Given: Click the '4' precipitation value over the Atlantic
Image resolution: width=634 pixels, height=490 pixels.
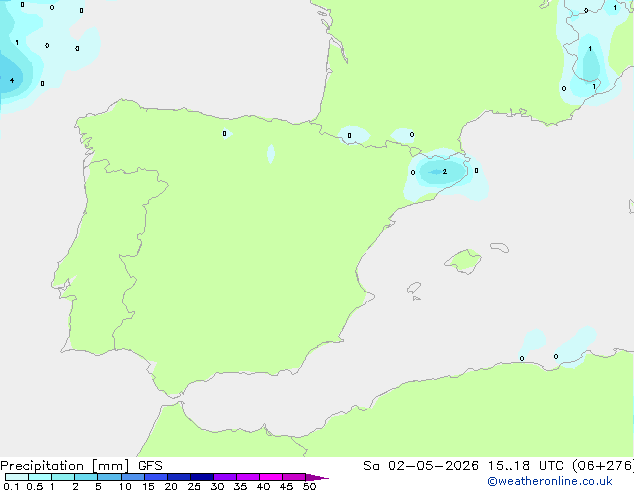Looking at the screenshot, I should coord(12,80).
